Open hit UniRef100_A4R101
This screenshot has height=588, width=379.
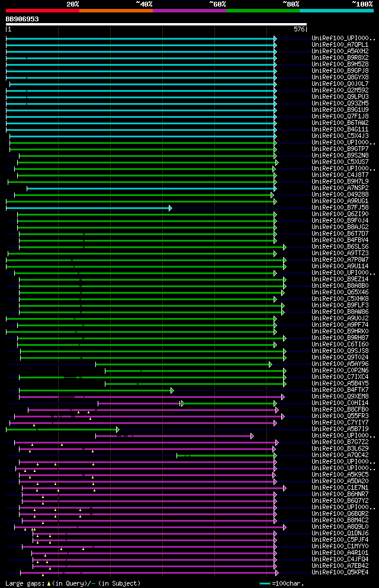[340, 552]
